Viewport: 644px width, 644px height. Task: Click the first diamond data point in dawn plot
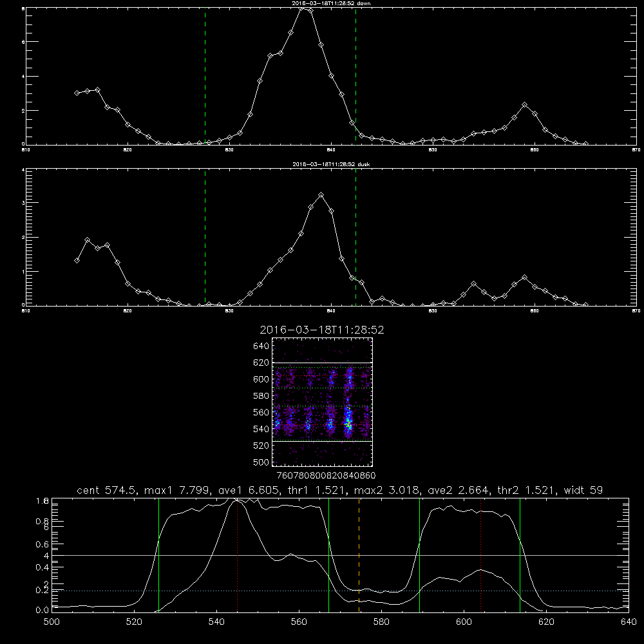77,93
